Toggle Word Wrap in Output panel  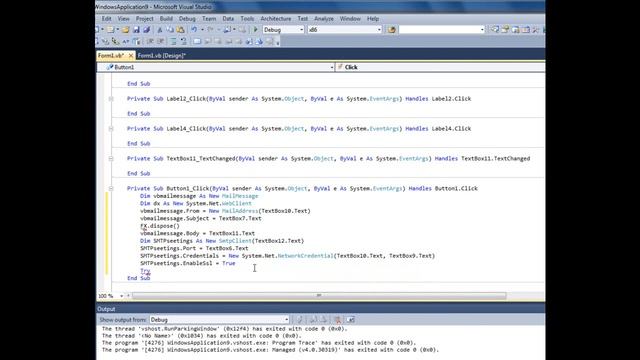(x=351, y=320)
